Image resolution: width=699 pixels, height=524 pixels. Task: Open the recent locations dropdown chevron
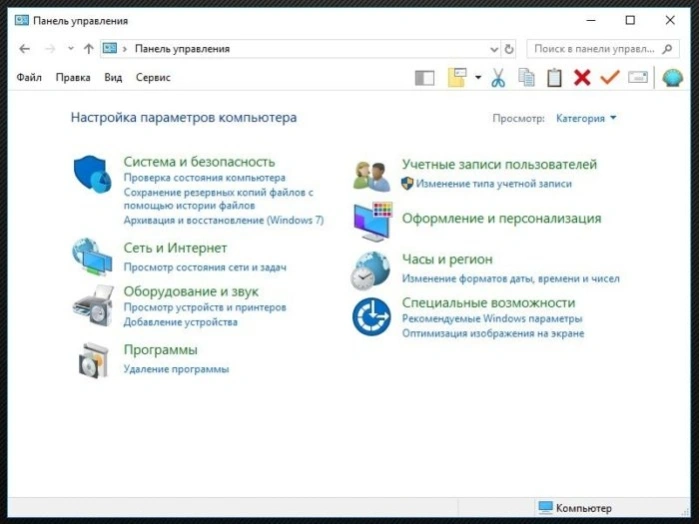coord(70,49)
